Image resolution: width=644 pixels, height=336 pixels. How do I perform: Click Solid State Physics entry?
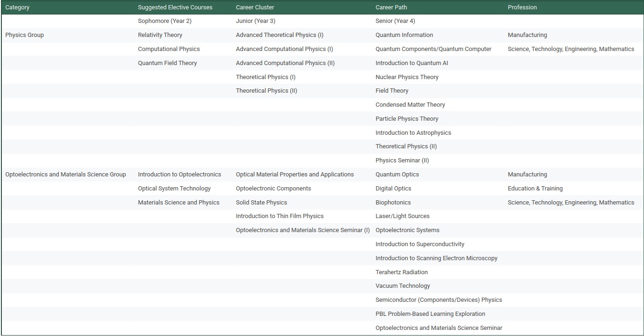(x=261, y=203)
